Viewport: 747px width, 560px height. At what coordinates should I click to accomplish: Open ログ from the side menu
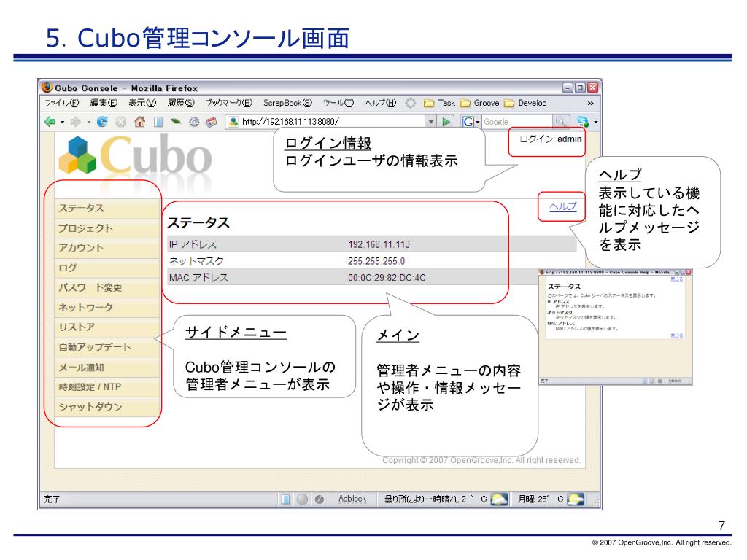[107, 268]
